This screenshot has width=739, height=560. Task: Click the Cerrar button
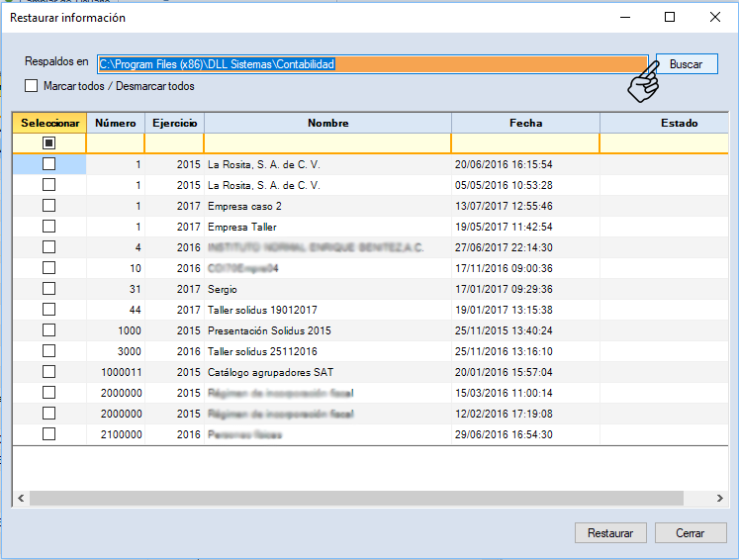pos(690,532)
